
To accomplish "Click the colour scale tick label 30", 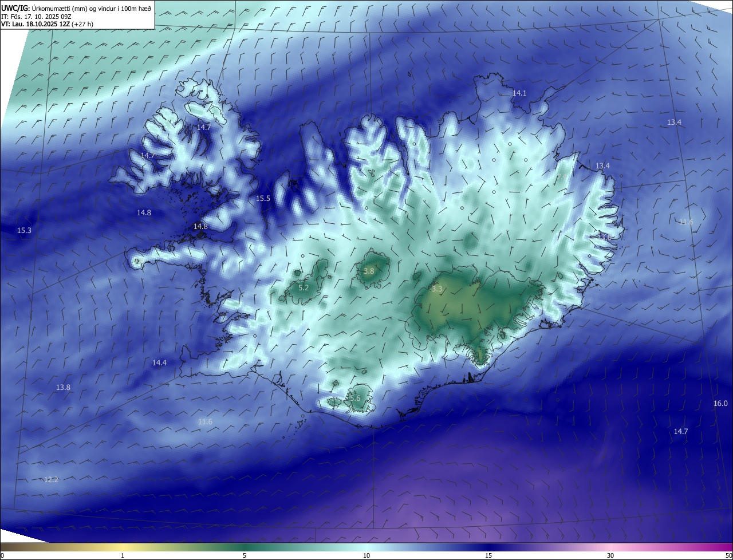I will click(610, 555).
